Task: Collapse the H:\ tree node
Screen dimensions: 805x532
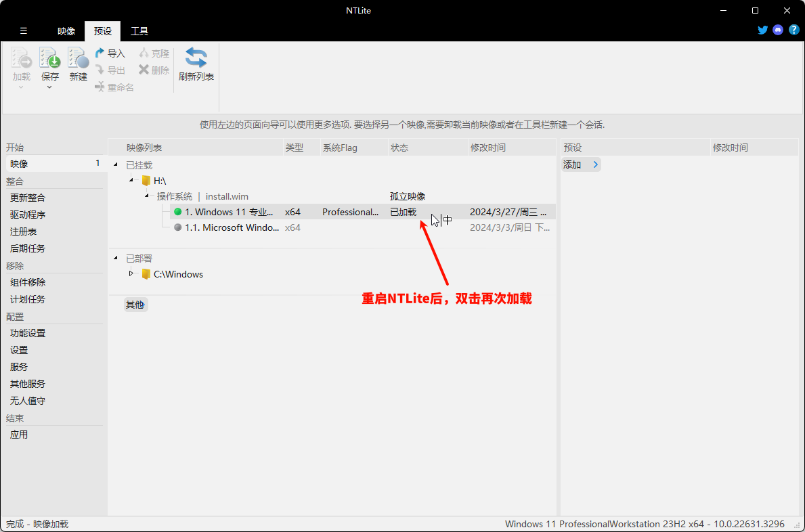Action: [131, 180]
